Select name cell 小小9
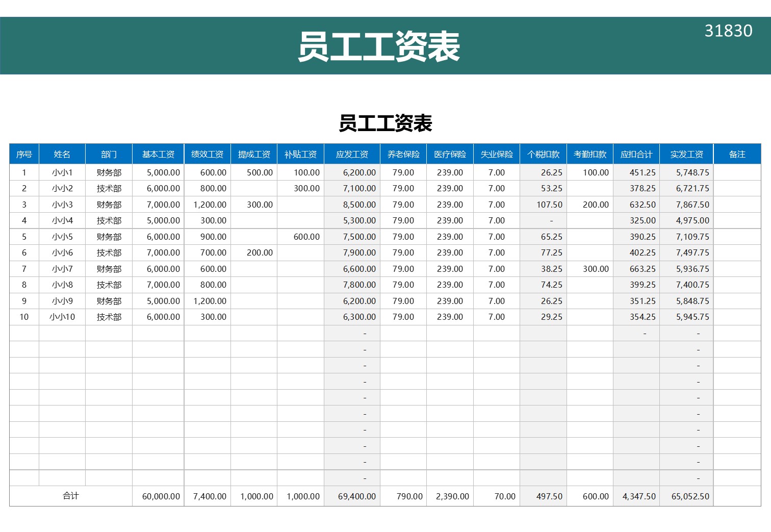The width and height of the screenshot is (771, 532). (x=62, y=301)
